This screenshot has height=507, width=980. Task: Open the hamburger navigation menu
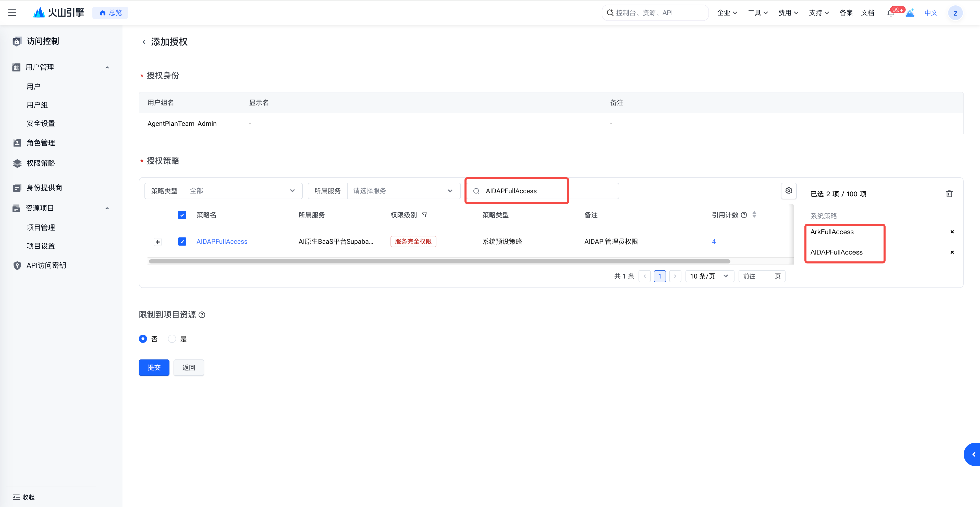[12, 13]
